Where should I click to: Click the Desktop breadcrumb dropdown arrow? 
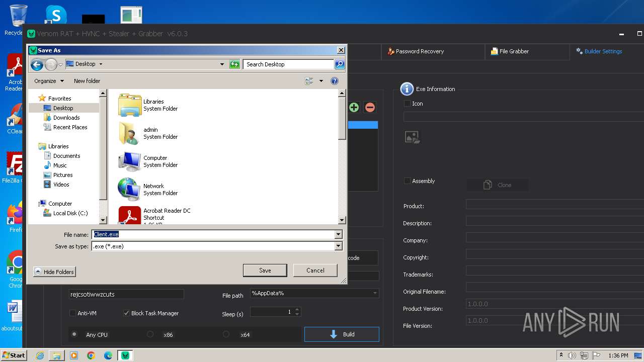pos(101,64)
